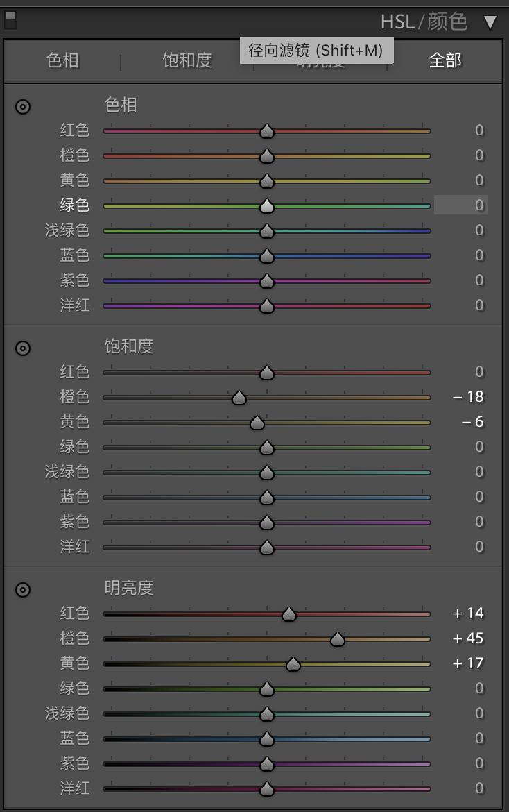The image size is (509, 812).
Task: Click the 橙色 label in 饱和度 section
Action: coord(75,397)
